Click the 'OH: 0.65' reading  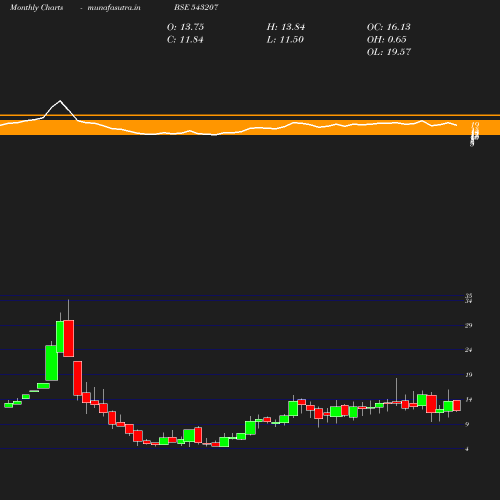point(387,40)
